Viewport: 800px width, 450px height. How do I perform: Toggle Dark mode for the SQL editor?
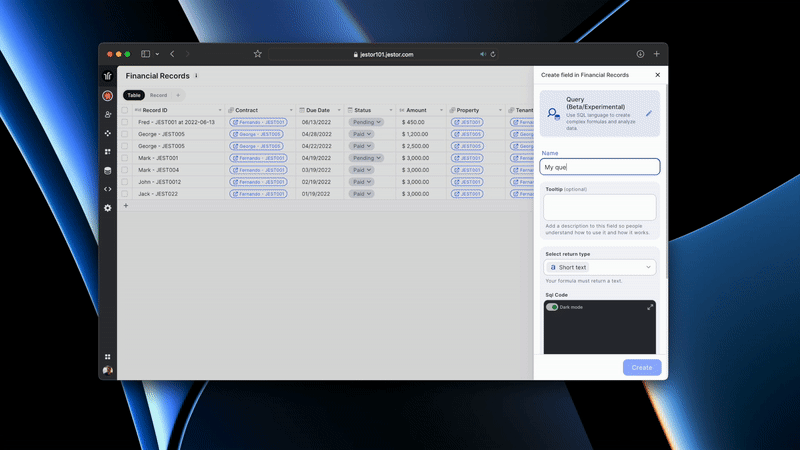pyautogui.click(x=552, y=307)
